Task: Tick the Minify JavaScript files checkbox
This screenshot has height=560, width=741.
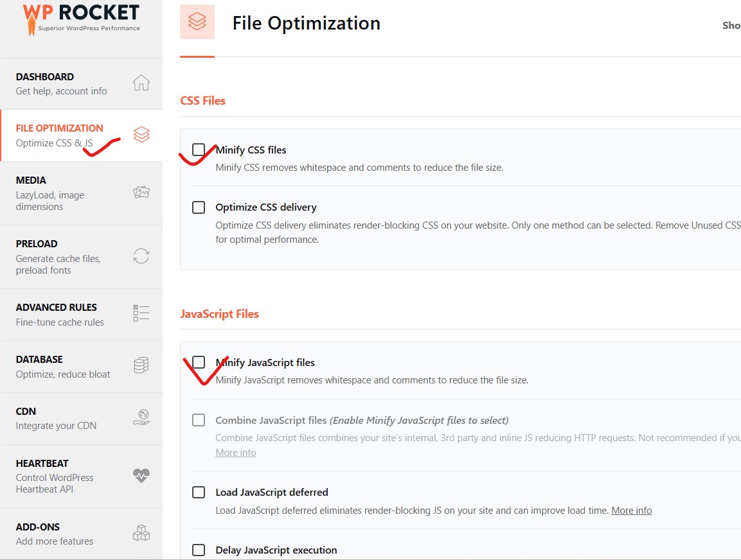Action: [x=199, y=362]
